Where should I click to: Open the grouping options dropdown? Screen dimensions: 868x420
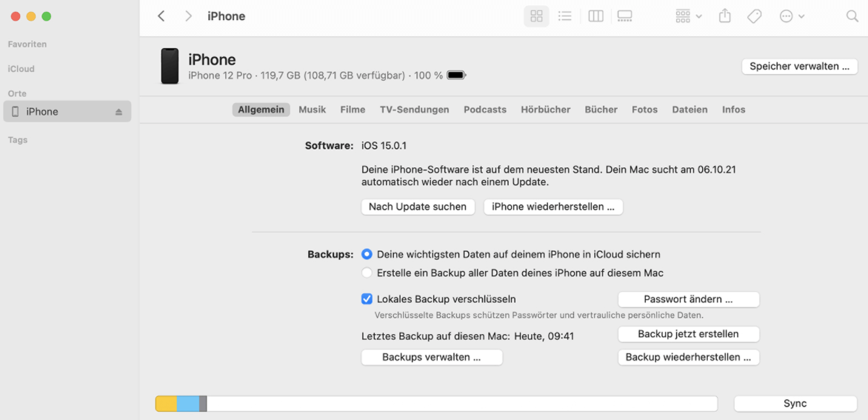tap(688, 16)
